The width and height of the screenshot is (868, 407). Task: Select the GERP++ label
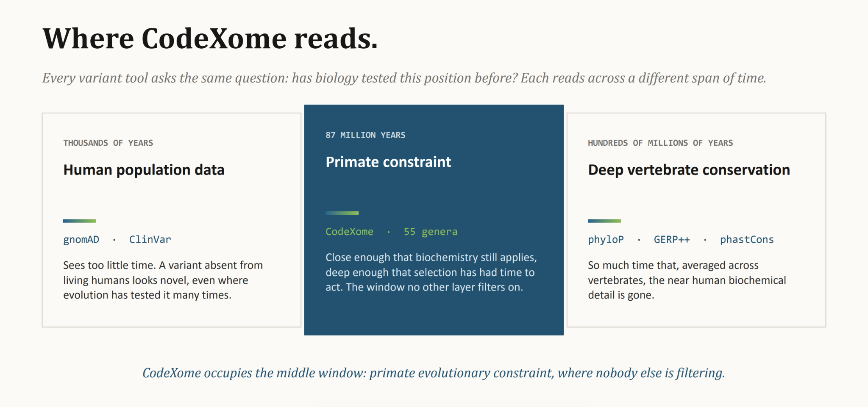pyautogui.click(x=672, y=240)
